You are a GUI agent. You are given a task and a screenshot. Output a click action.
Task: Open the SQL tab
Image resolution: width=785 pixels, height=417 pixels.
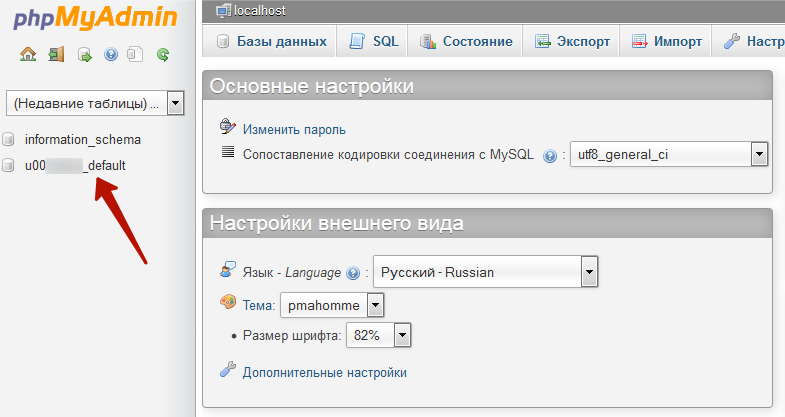tap(374, 42)
